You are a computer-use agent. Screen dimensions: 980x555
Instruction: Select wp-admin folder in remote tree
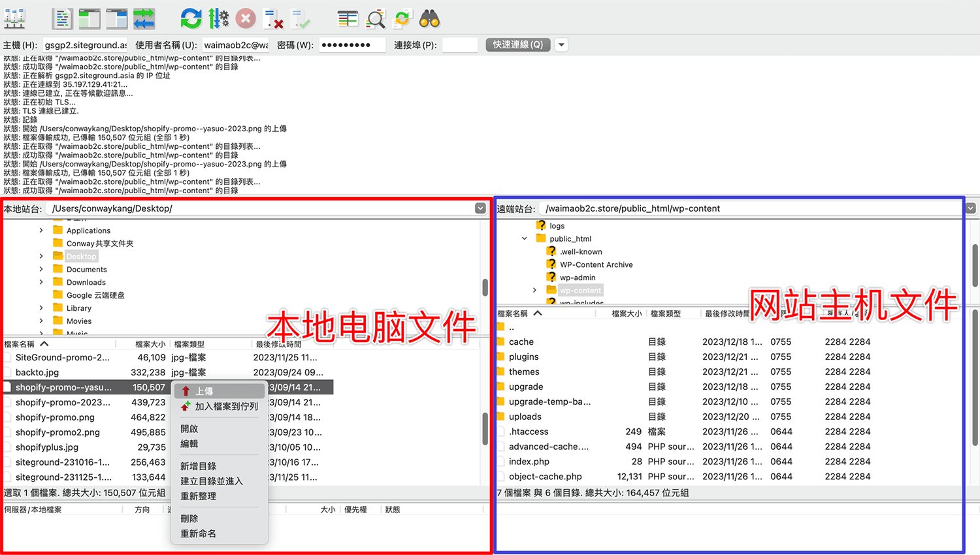(578, 277)
